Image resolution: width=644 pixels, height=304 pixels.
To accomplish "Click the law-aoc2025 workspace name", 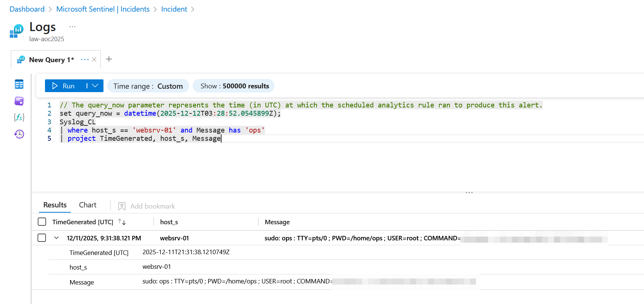I will 47,39.
